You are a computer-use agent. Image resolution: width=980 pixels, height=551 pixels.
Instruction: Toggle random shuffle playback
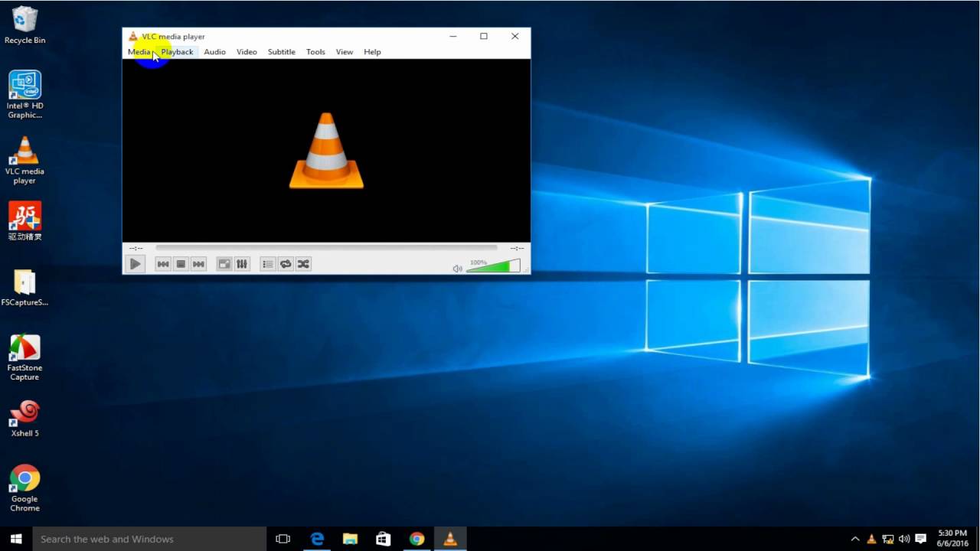[303, 264]
